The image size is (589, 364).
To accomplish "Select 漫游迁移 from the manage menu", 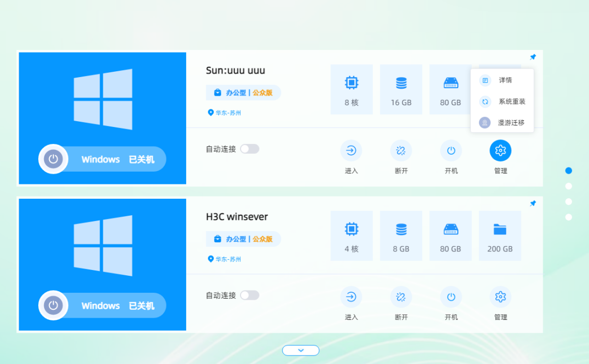I will tap(502, 123).
